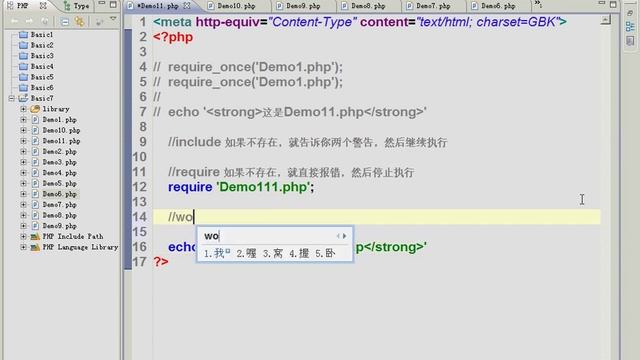Click the line require 'Demo111.php';
This screenshot has width=640, height=360.
(241, 187)
